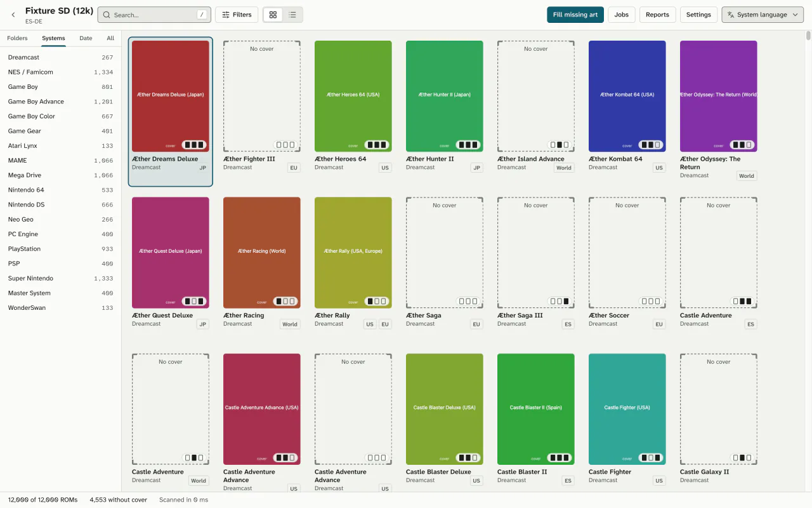Select Nintendo 64 system
Image resolution: width=812 pixels, height=508 pixels.
[60, 190]
